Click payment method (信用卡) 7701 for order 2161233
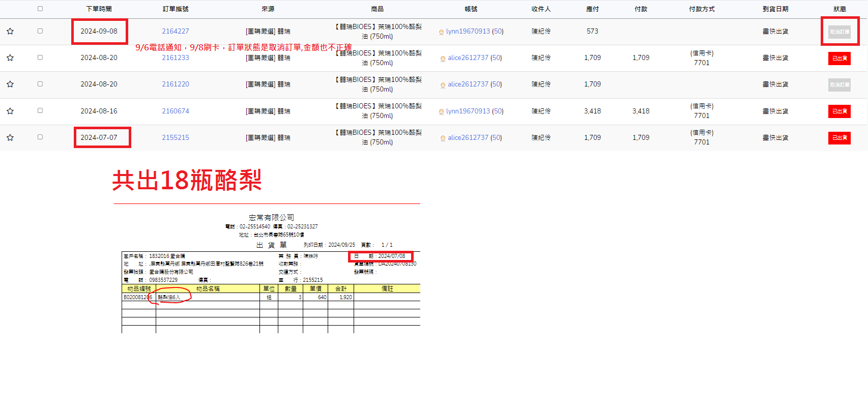The width and height of the screenshot is (868, 407). (702, 58)
